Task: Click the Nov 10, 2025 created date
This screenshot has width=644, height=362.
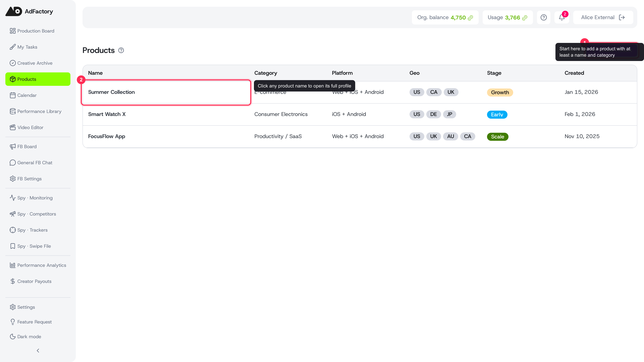Action: coord(582,136)
